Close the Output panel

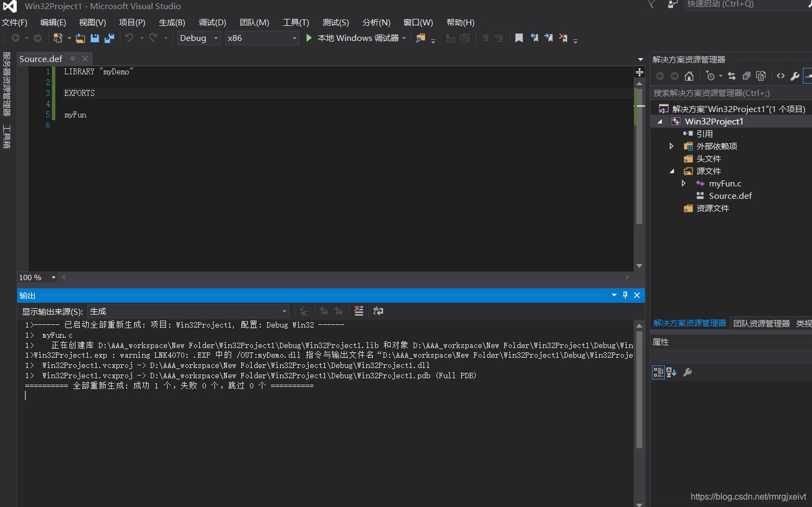pyautogui.click(x=637, y=295)
